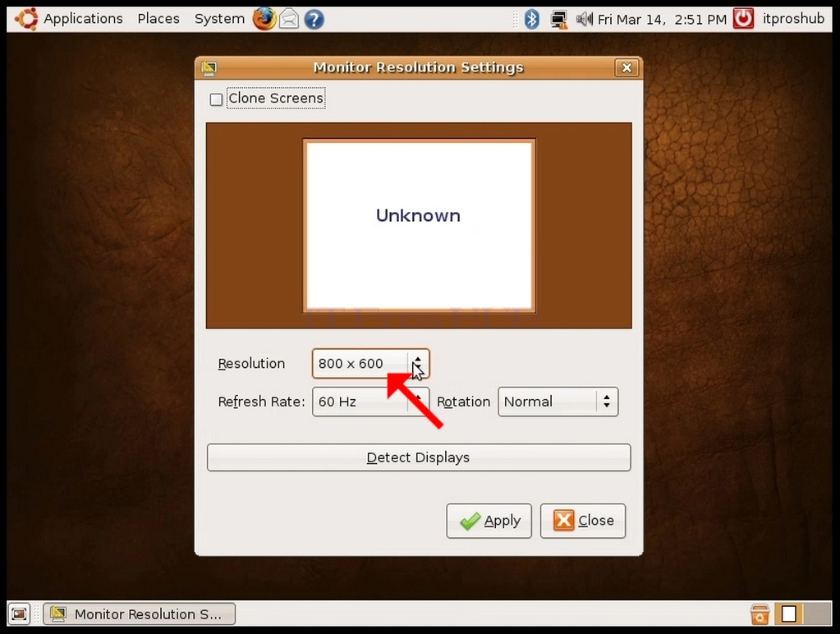Click the monitor icon in dialog titlebar
This screenshot has height=634, width=840.
tap(209, 67)
